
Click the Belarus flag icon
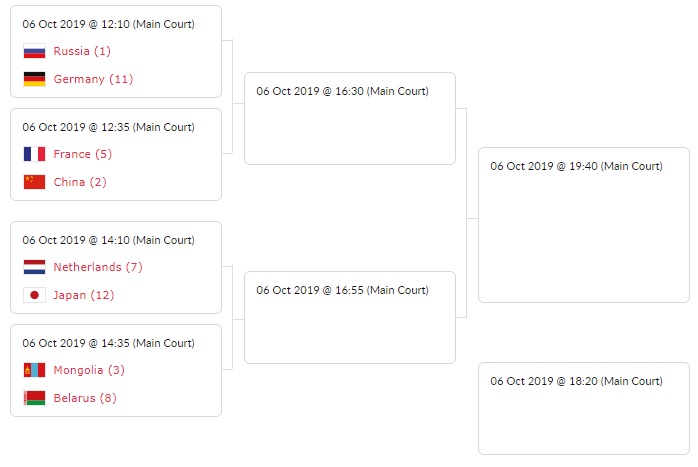coord(34,398)
